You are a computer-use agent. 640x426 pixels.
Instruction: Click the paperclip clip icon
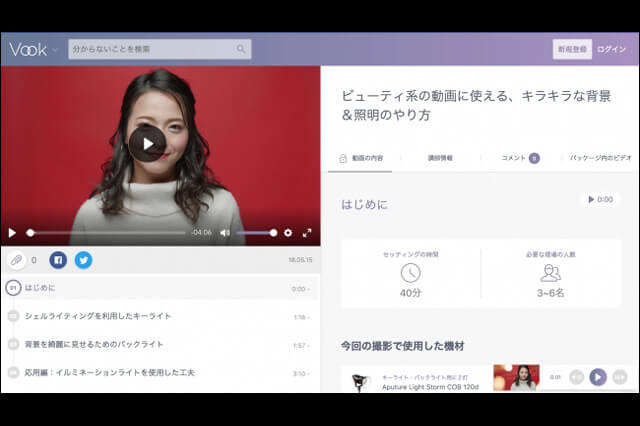coord(16,260)
